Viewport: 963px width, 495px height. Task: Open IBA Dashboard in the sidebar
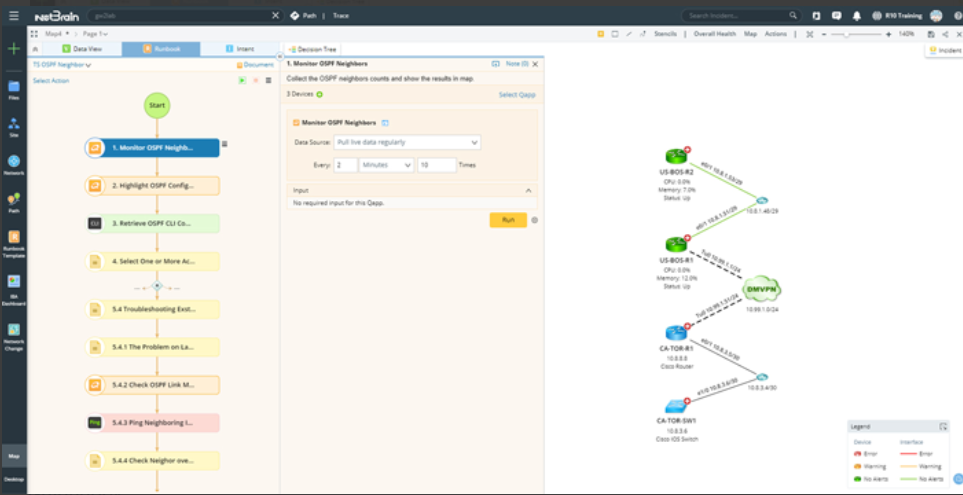point(14,290)
